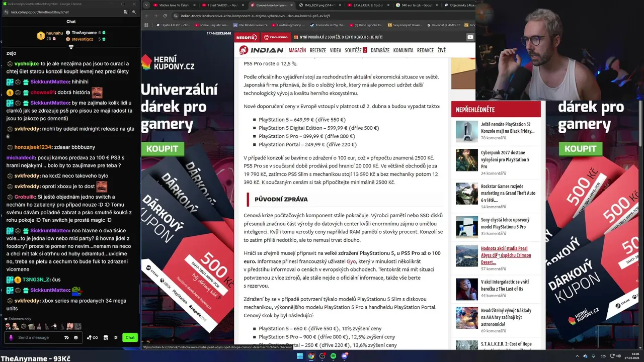Image resolution: width=644 pixels, height=362 pixels.
Task: Open the ŽIVĚ menu item
Action: click(x=441, y=50)
